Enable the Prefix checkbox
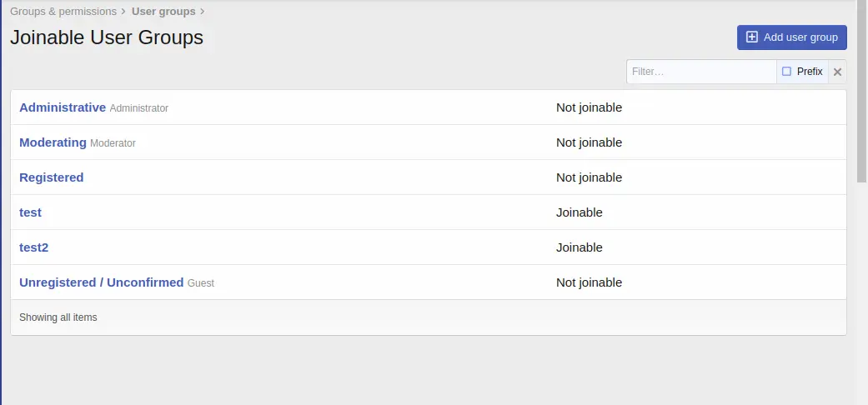This screenshot has width=868, height=405. tap(786, 72)
